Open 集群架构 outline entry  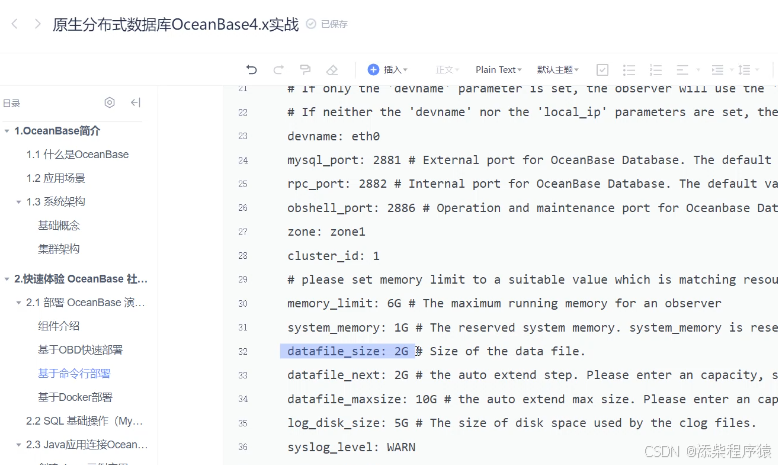pyautogui.click(x=59, y=249)
